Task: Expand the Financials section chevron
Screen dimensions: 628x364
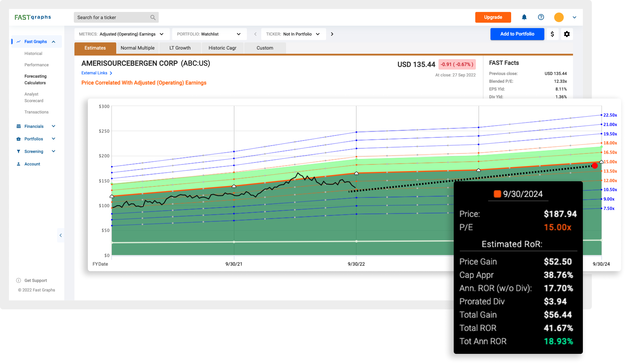Action: tap(53, 126)
